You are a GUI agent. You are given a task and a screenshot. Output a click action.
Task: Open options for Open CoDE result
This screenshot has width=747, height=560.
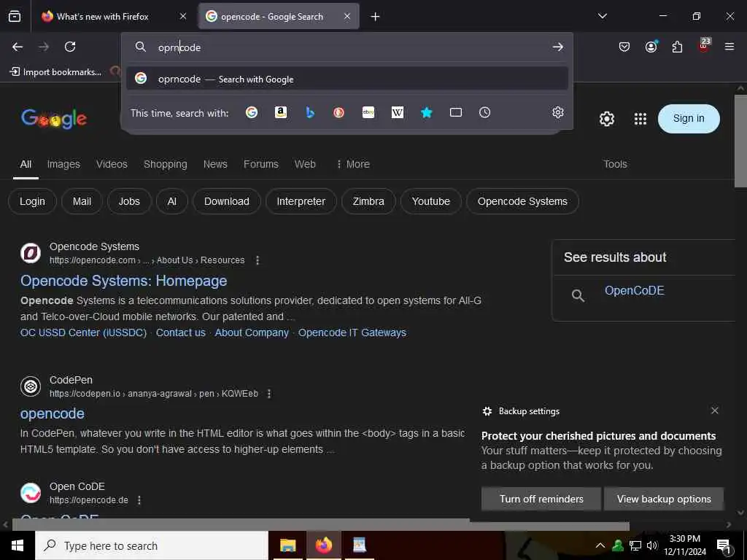139,500
